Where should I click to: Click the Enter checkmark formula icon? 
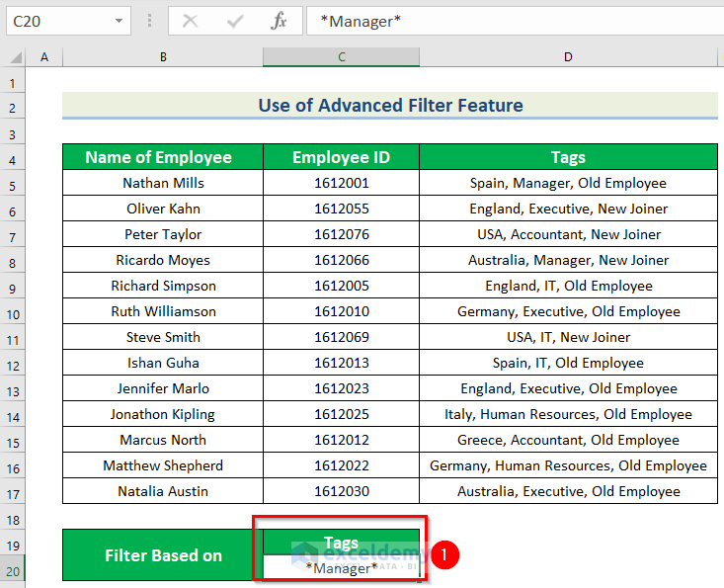[x=235, y=21]
